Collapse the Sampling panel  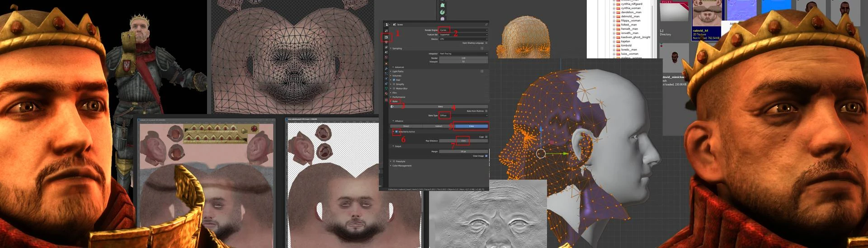point(391,48)
